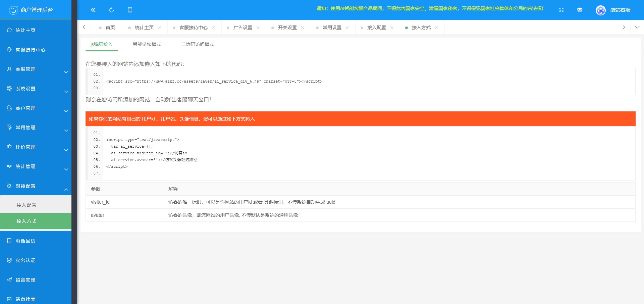Click the script embed code line
The width and height of the screenshot is (644, 304).
click(x=214, y=82)
